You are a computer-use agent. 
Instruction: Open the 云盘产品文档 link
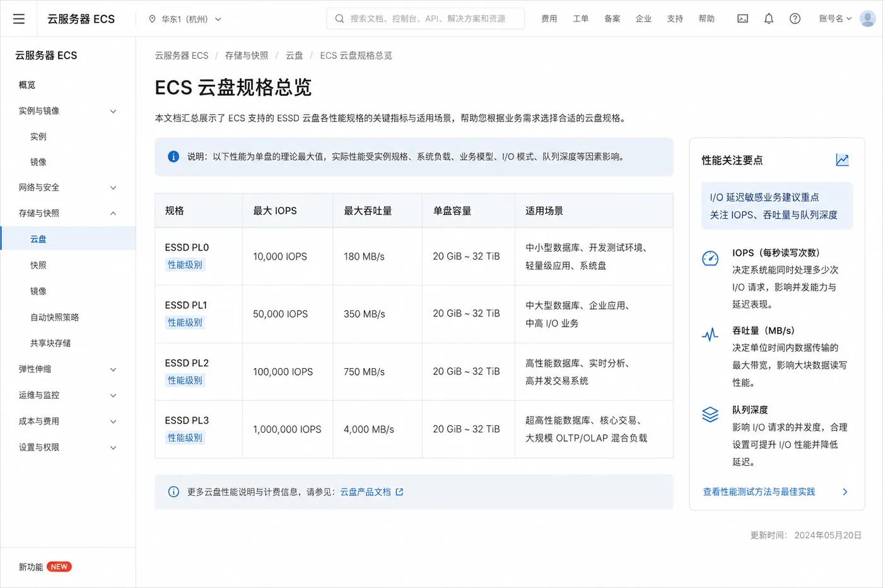click(x=366, y=492)
